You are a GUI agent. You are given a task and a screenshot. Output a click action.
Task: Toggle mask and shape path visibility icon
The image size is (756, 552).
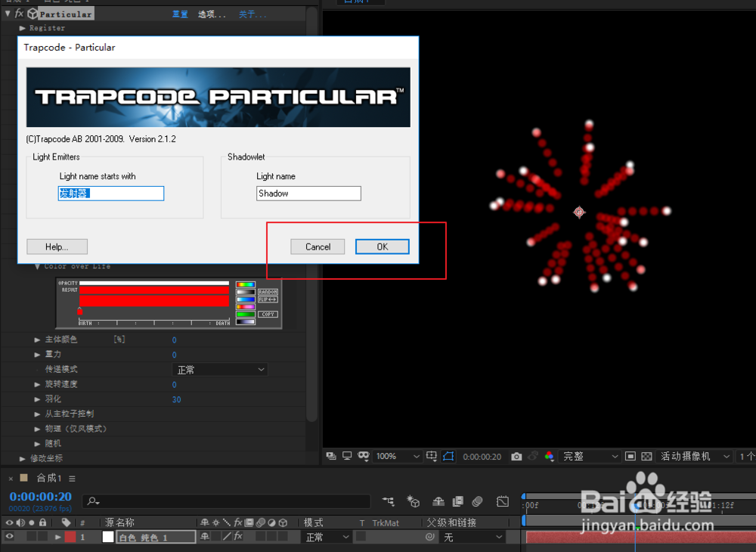(364, 456)
